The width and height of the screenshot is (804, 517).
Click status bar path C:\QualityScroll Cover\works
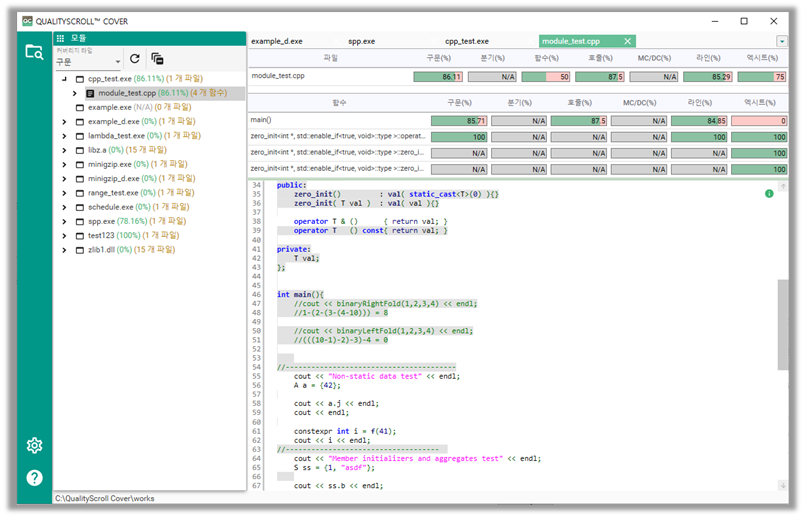[x=105, y=499]
